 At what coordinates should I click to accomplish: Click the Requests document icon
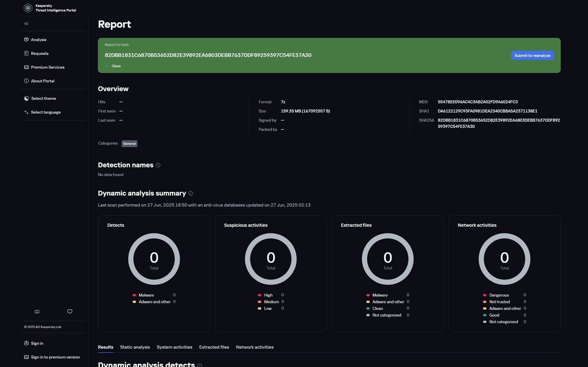pyautogui.click(x=26, y=53)
